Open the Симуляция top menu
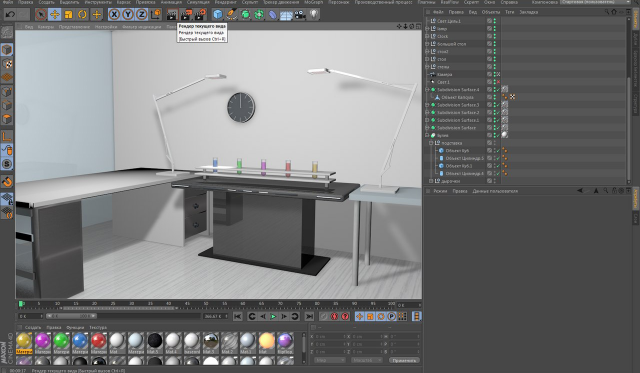 pos(198,2)
